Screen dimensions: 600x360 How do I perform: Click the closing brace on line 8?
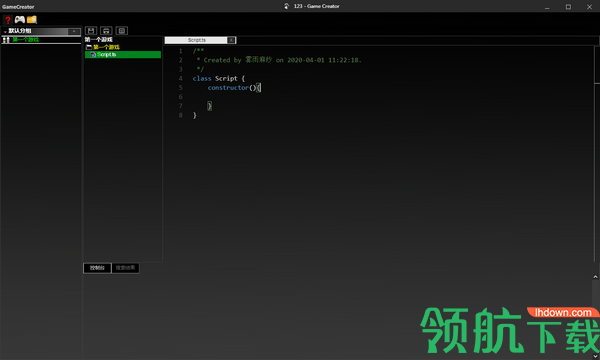[194, 115]
